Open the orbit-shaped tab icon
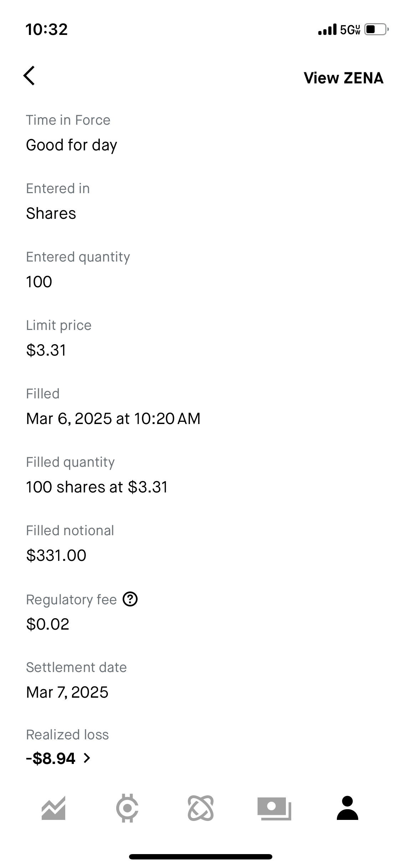The width and height of the screenshot is (401, 868). tap(201, 808)
